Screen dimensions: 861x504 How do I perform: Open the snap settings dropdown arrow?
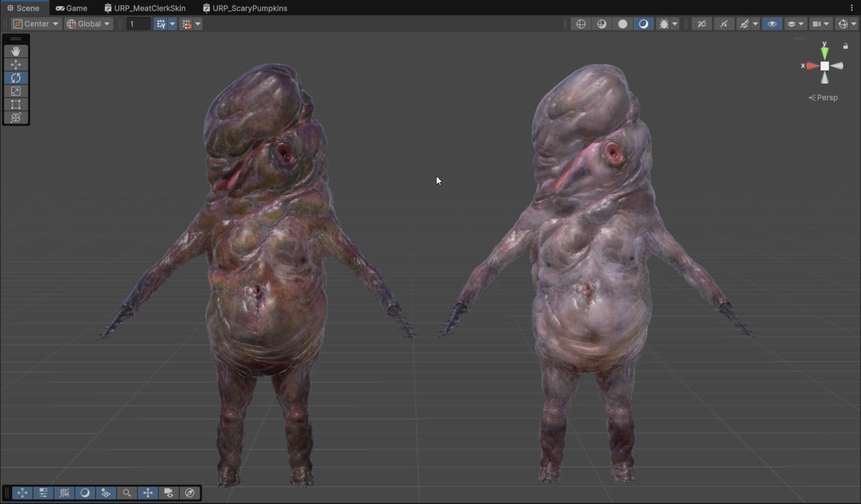click(198, 24)
